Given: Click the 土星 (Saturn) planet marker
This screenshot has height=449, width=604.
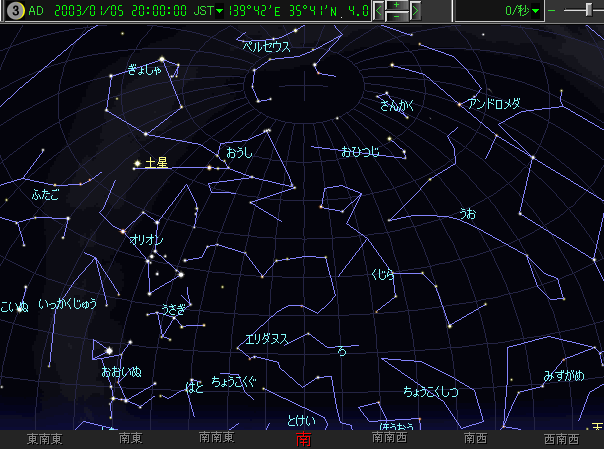Looking at the screenshot, I should click(x=136, y=162).
